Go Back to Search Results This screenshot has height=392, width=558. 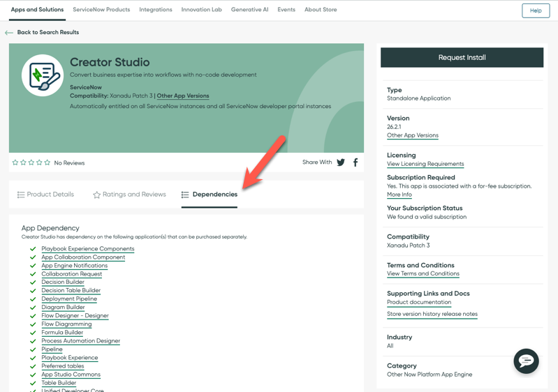[48, 32]
